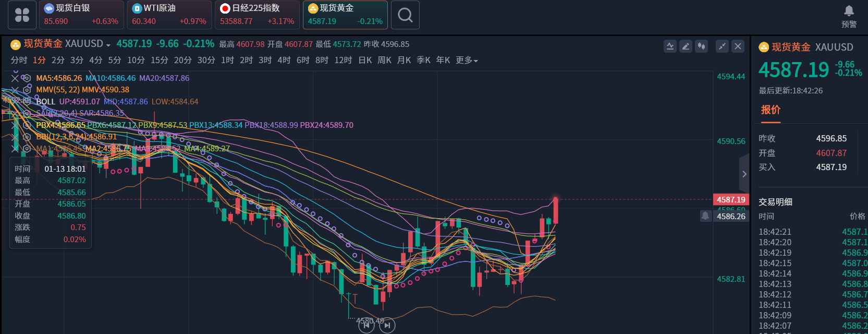
Task: Expand side panel chevron on chart edge
Action: click(x=744, y=174)
